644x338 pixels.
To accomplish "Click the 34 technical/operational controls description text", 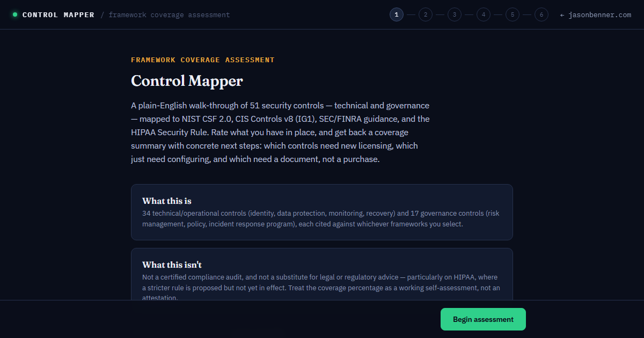I will pyautogui.click(x=321, y=219).
